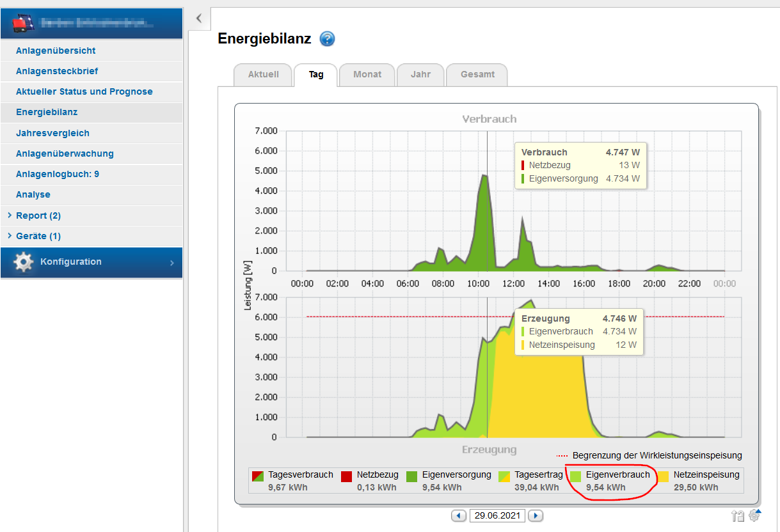The width and height of the screenshot is (780, 532).
Task: Expand the Konfiguration menu
Action: click(92, 262)
